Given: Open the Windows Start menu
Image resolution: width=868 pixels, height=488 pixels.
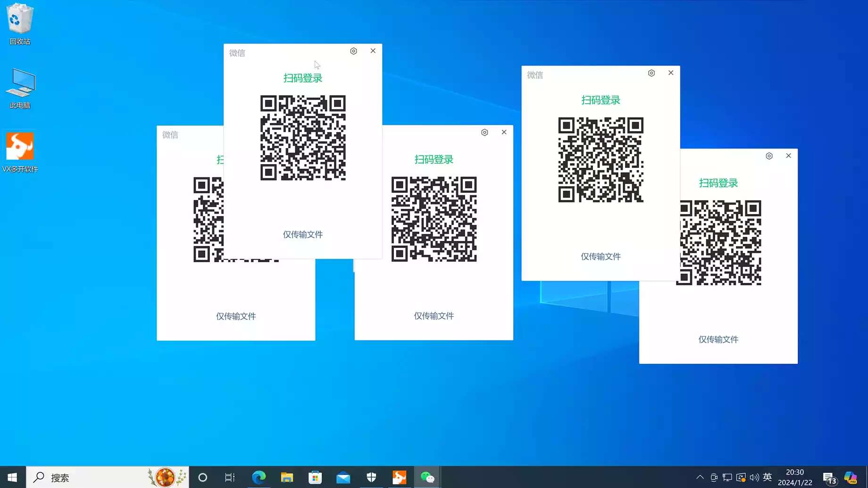Looking at the screenshot, I should click(x=12, y=477).
